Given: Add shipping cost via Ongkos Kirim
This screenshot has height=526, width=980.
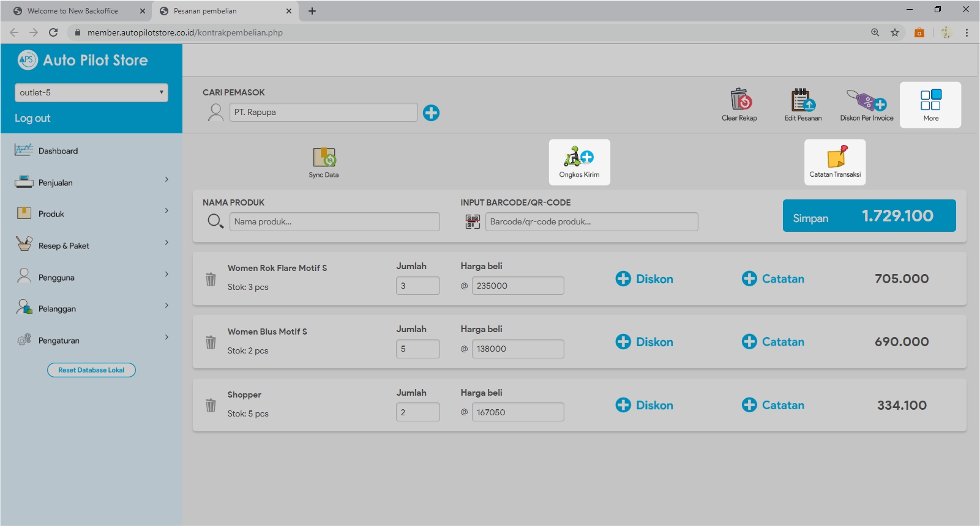Looking at the screenshot, I should [x=579, y=158].
